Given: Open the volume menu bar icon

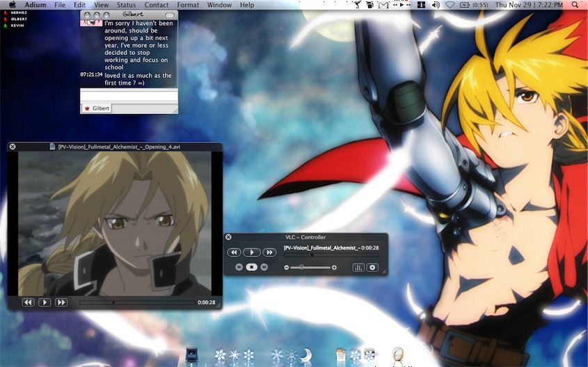Looking at the screenshot, I should click(436, 5).
